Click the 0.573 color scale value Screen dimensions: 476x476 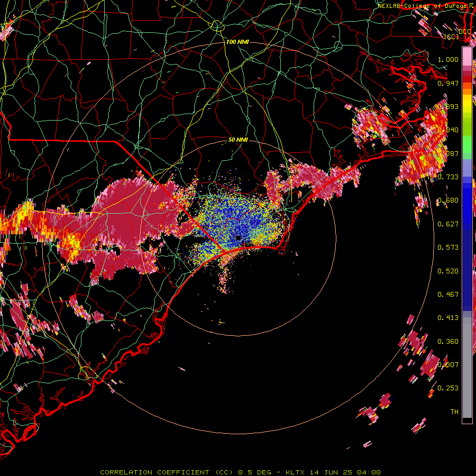448,248
